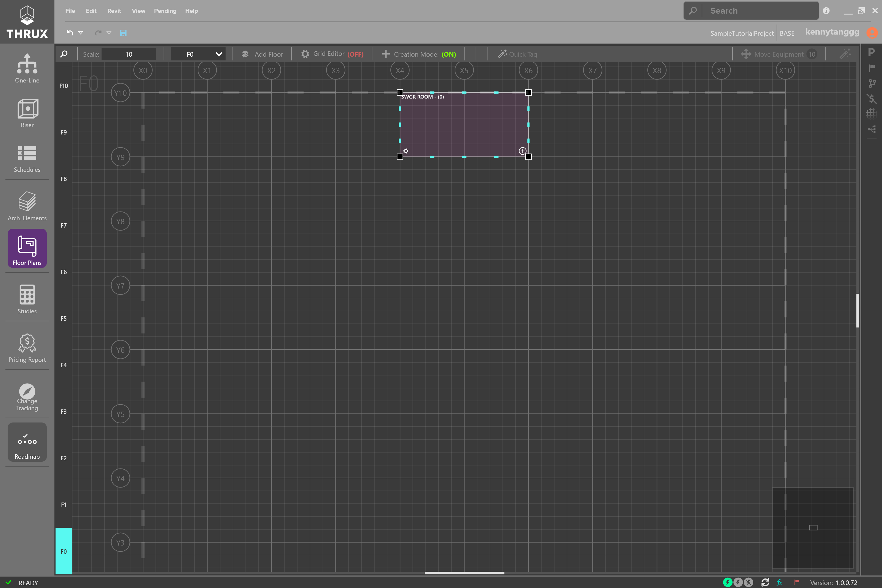
Task: Click grid bubble X5
Action: (x=464, y=70)
